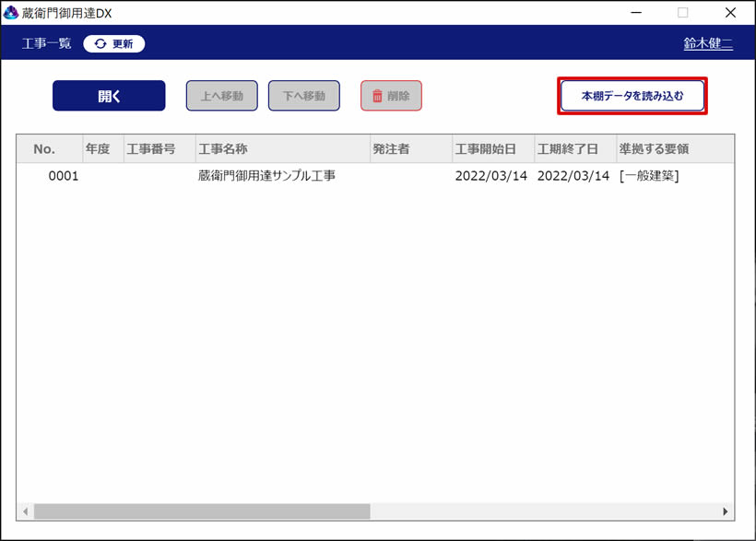Screen dimensions: 756x541
Task: Click the scrollbar left arrow
Action: coord(25,512)
